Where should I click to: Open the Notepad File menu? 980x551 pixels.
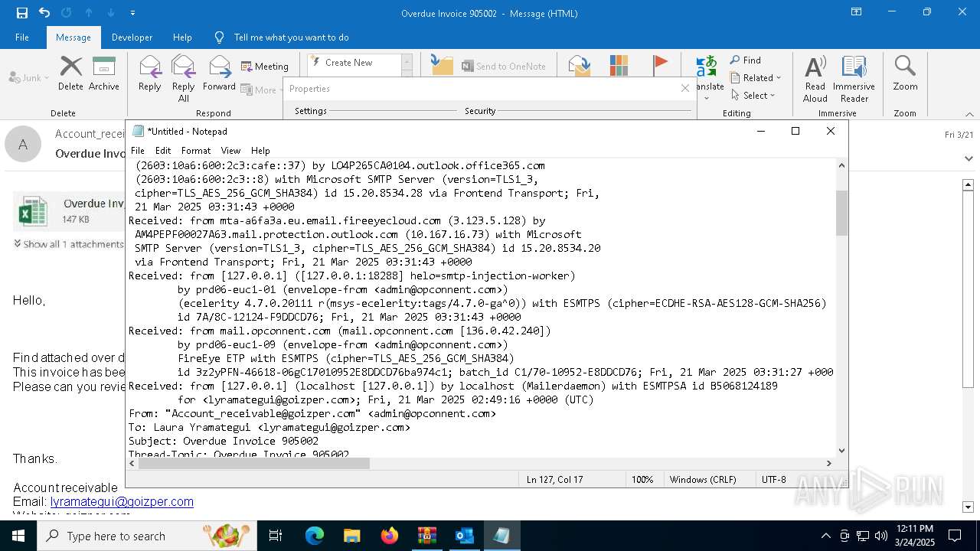pos(138,151)
